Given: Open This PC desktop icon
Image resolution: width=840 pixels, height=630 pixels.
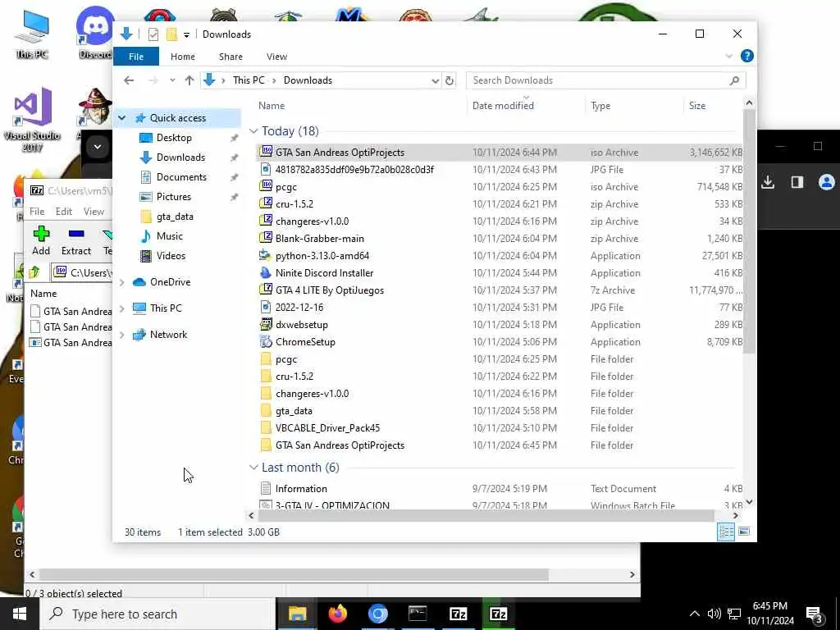Looking at the screenshot, I should click(32, 34).
